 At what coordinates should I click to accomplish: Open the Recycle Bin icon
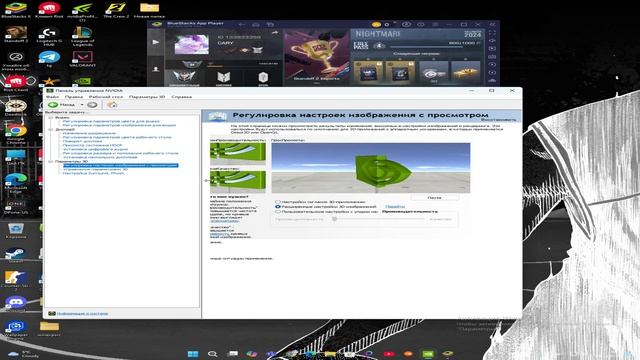point(16,230)
